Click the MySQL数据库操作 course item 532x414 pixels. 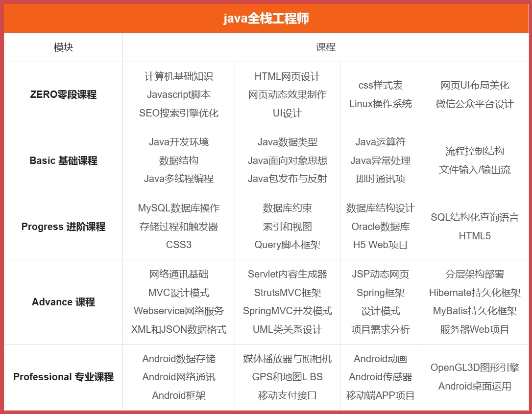click(x=179, y=208)
